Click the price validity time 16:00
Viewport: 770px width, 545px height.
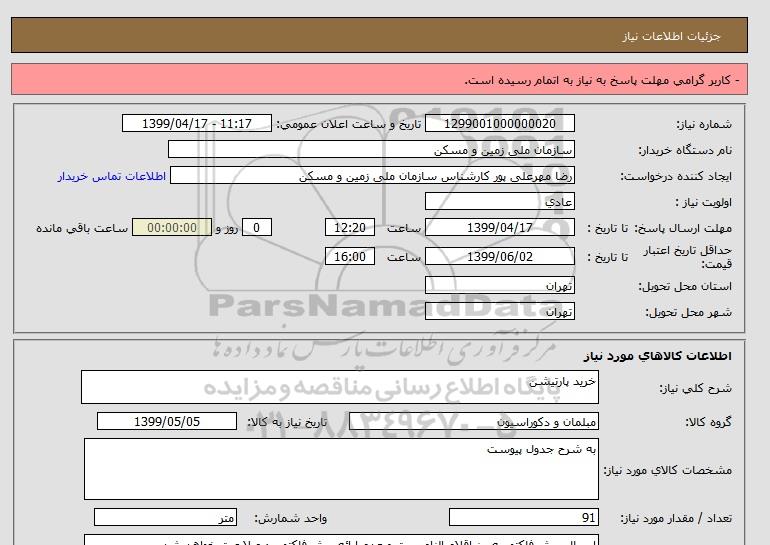[x=350, y=256]
